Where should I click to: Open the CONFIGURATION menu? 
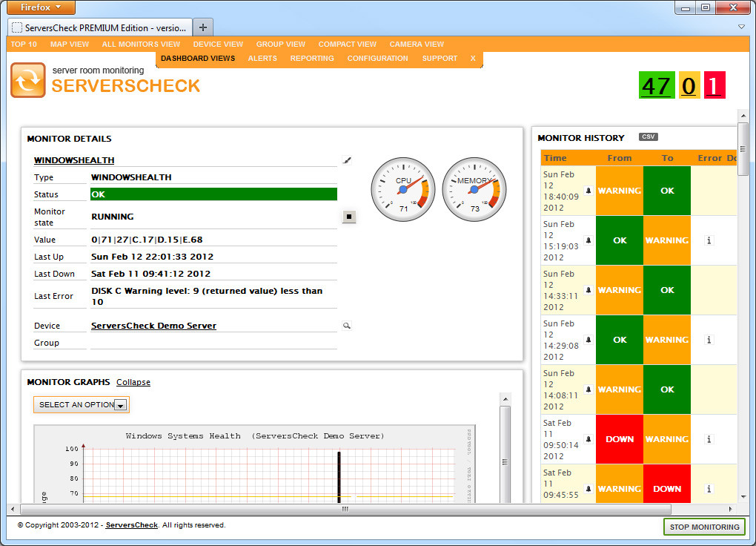[x=377, y=59]
